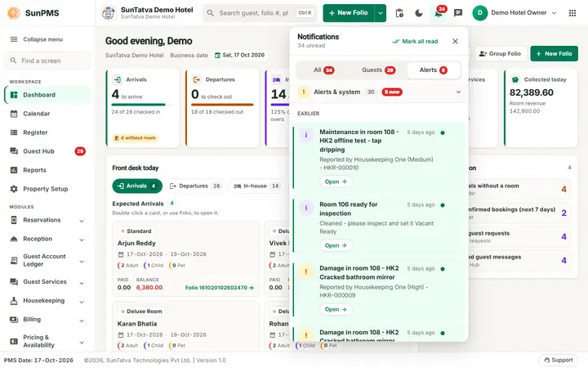Click the Property Setup gear icon
The image size is (588, 368).
pyautogui.click(x=14, y=189)
